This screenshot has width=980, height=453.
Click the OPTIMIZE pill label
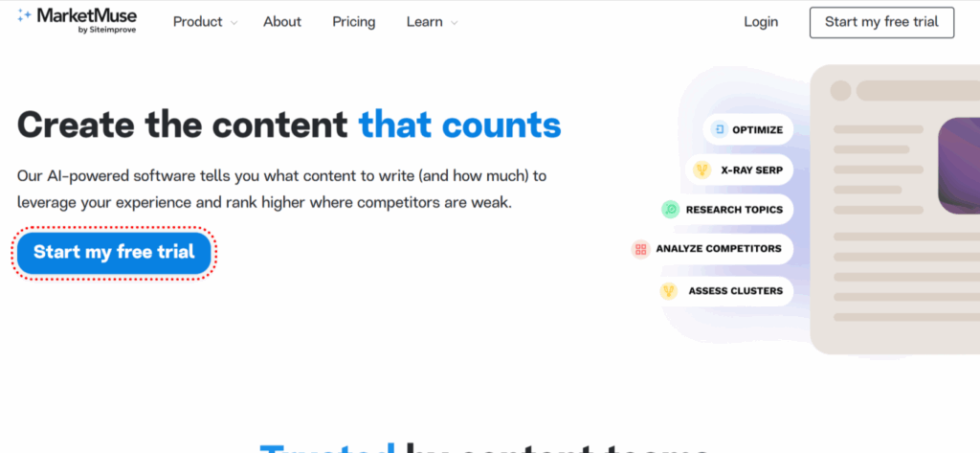tap(759, 129)
